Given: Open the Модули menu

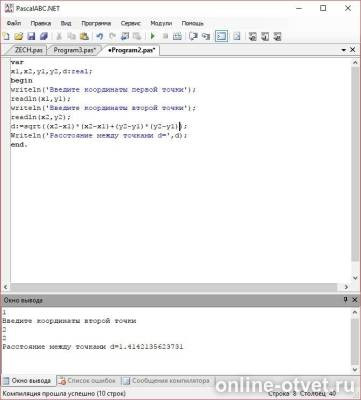Looking at the screenshot, I should (x=161, y=23).
